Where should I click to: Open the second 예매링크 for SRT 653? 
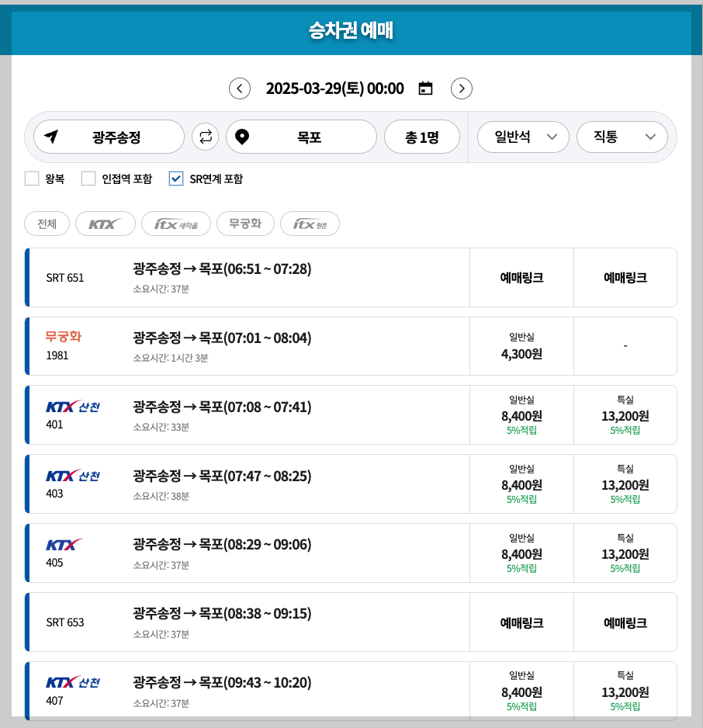click(625, 622)
